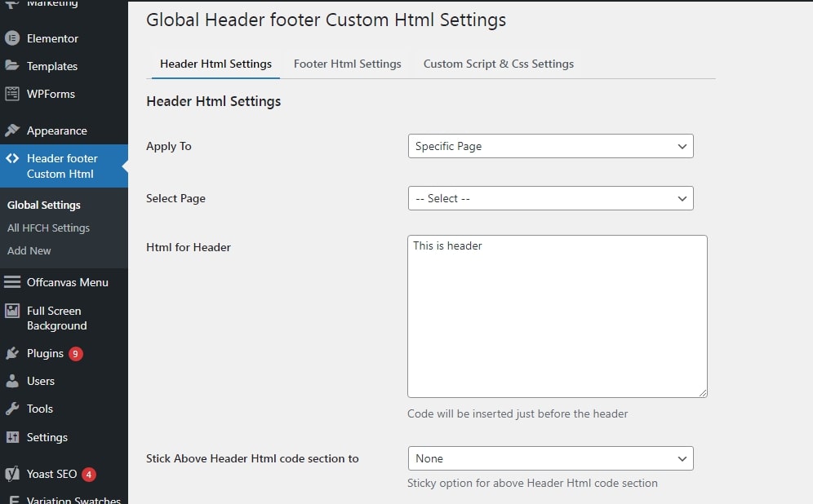Switch to the Footer Html Settings tab

click(347, 63)
